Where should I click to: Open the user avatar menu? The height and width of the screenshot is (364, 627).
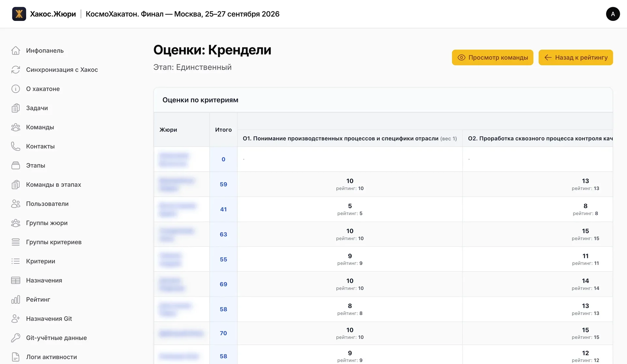tap(613, 14)
